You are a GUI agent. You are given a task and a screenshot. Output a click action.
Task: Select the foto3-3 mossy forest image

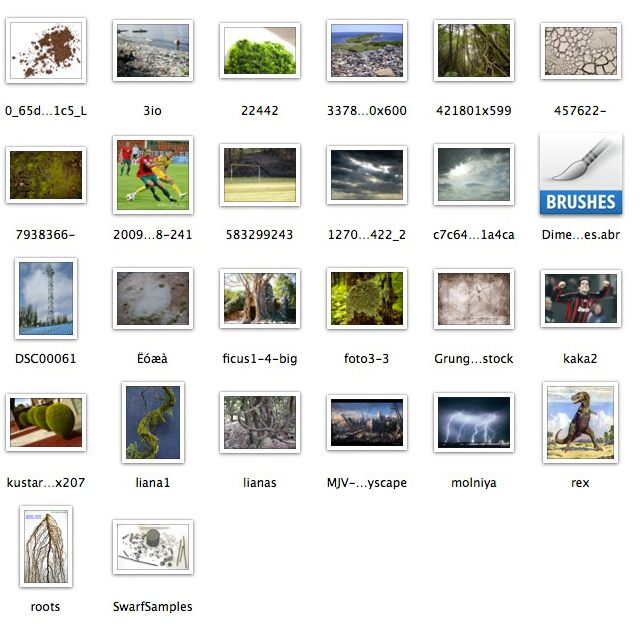click(367, 298)
